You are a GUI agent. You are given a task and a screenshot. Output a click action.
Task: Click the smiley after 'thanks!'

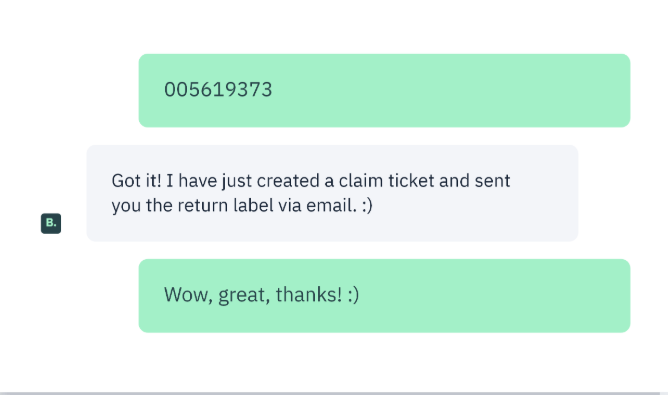pos(353,295)
